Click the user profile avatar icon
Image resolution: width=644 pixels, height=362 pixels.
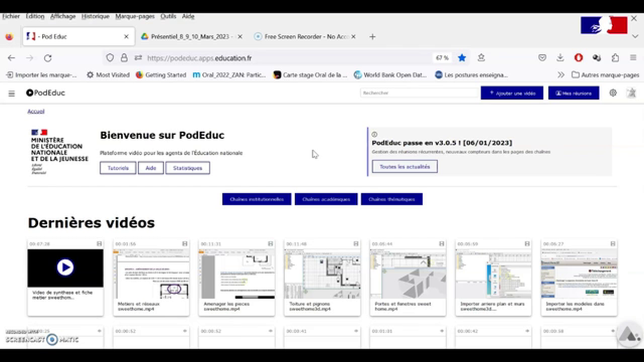(x=631, y=93)
